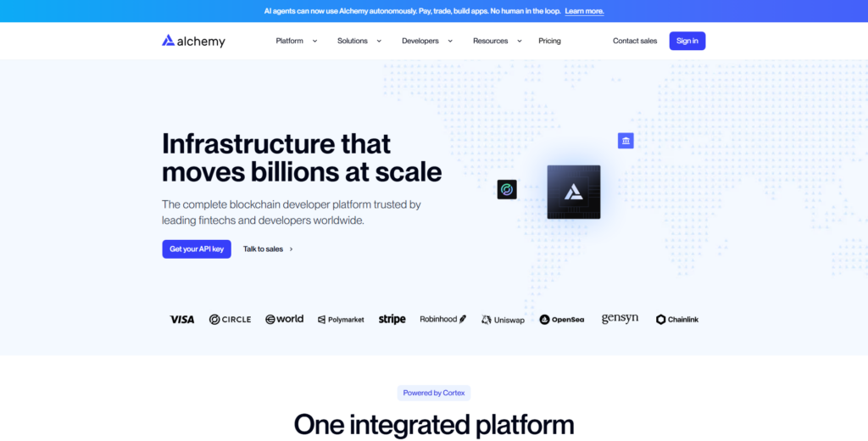This screenshot has width=868, height=441.
Task: Go to the Pricing page
Action: click(549, 41)
